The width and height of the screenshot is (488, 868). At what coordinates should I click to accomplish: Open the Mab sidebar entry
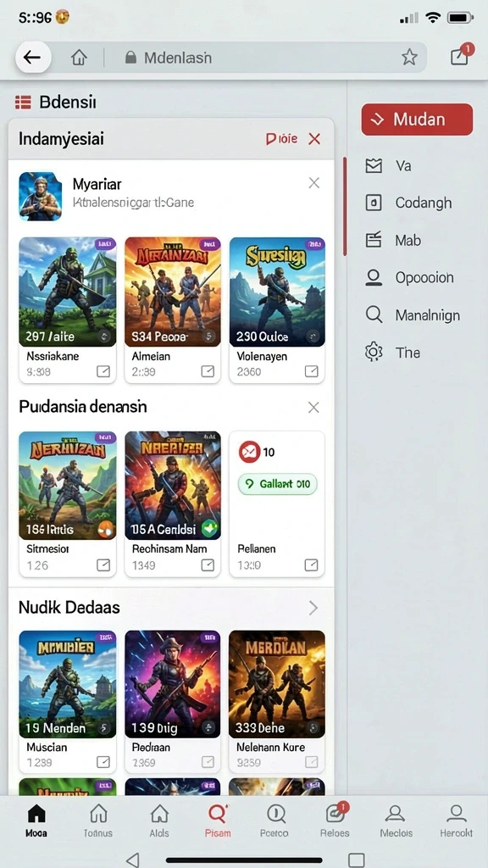(393, 240)
